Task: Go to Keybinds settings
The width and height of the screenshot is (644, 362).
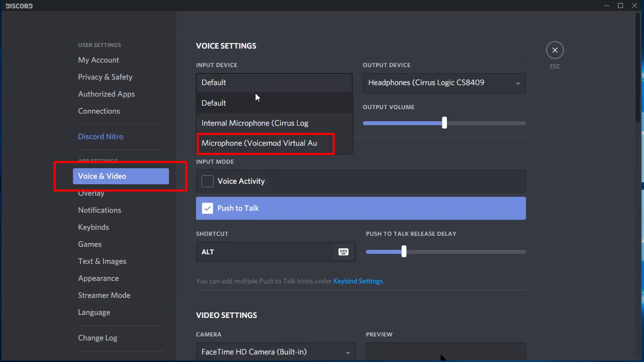Action: (93, 227)
